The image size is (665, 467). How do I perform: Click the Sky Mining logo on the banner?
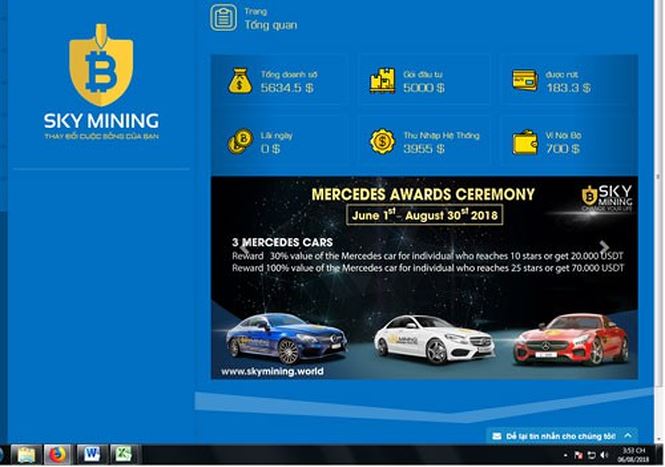coord(607,198)
